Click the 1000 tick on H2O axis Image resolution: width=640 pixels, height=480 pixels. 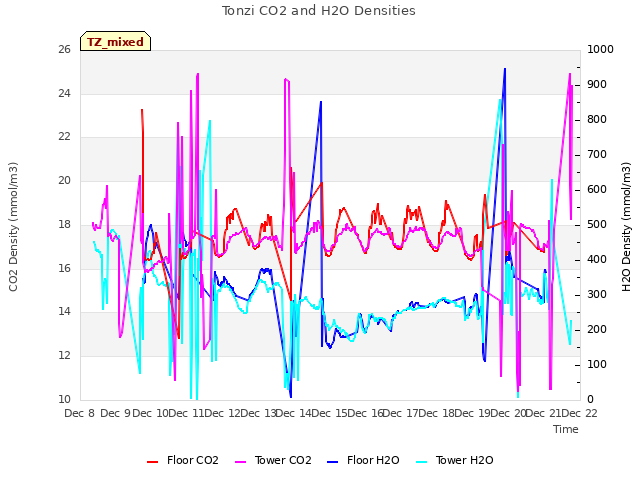(600, 50)
